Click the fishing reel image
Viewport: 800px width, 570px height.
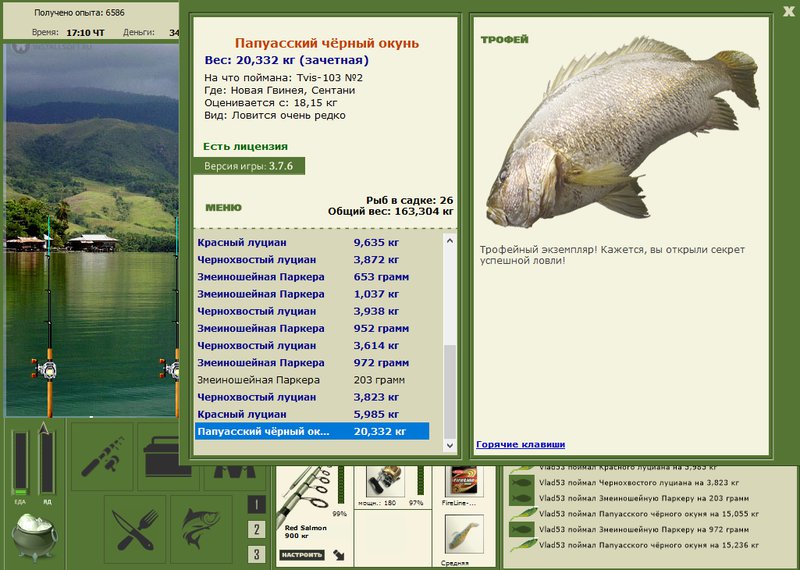pos(385,481)
